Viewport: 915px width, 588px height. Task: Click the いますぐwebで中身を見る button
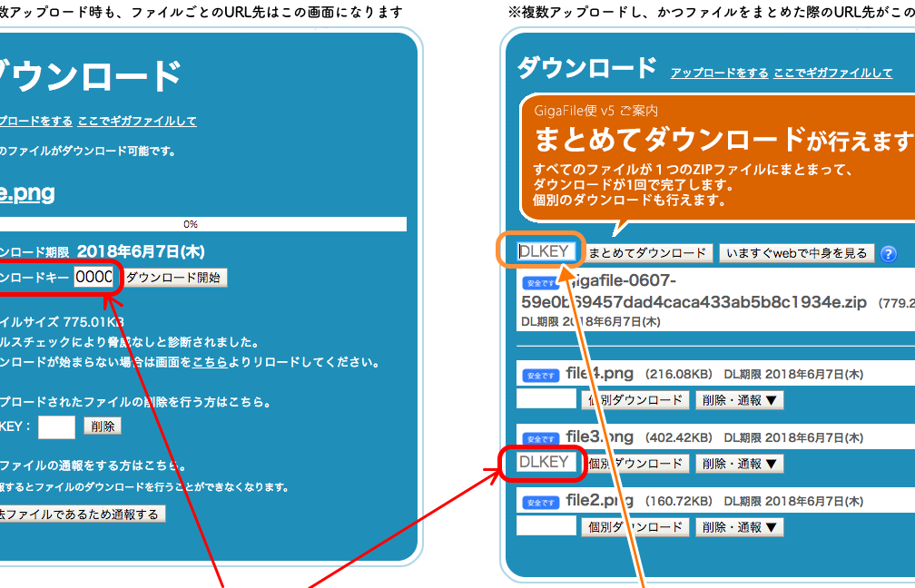tap(796, 253)
